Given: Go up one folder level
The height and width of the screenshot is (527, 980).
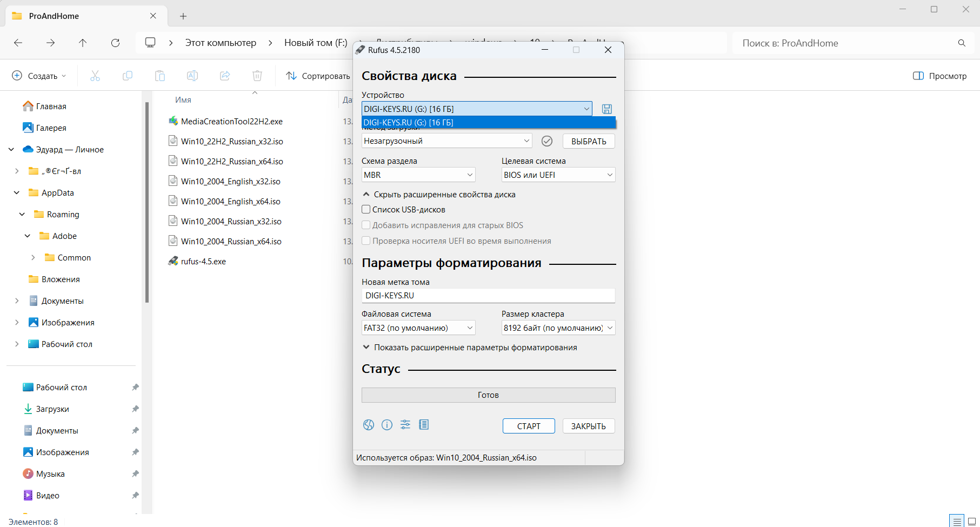Looking at the screenshot, I should point(83,43).
